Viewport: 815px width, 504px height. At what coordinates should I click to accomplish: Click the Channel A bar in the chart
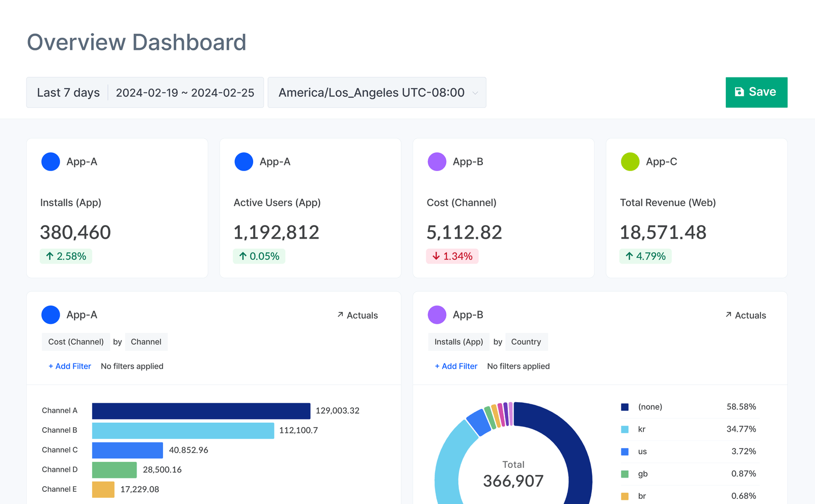201,410
